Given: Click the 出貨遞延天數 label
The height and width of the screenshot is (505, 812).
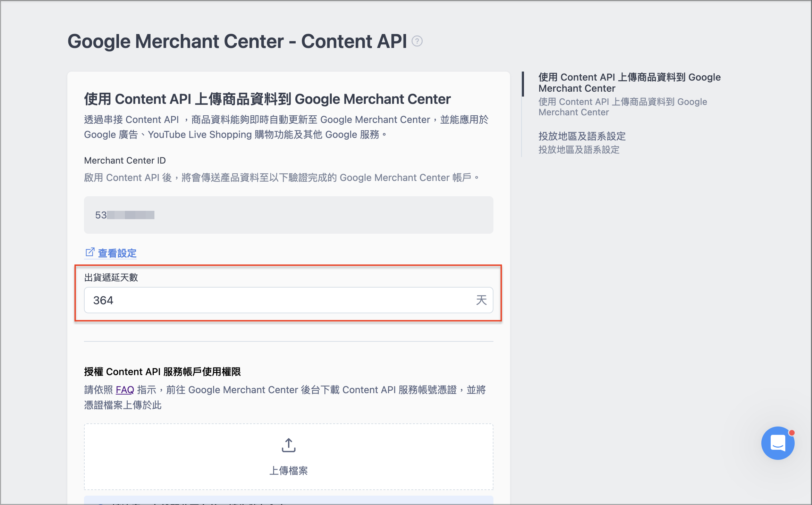Looking at the screenshot, I should [111, 278].
